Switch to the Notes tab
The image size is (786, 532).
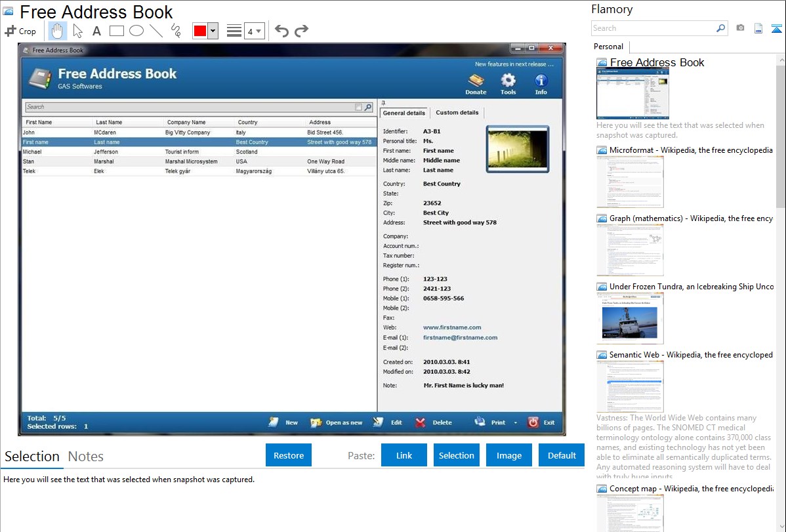click(86, 457)
